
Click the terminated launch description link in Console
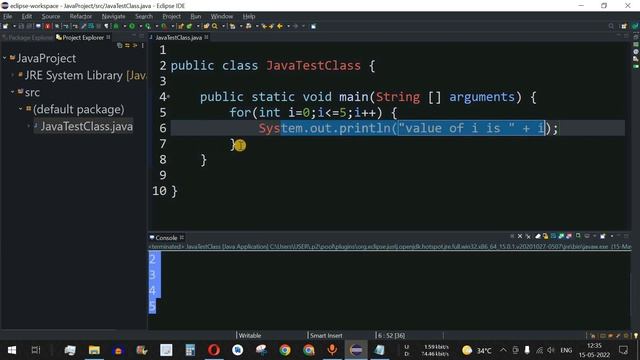389,247
